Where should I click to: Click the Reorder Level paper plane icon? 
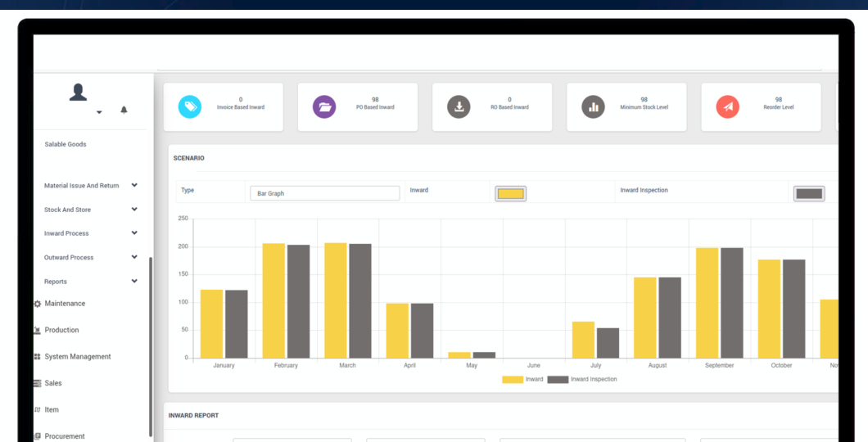pos(728,106)
